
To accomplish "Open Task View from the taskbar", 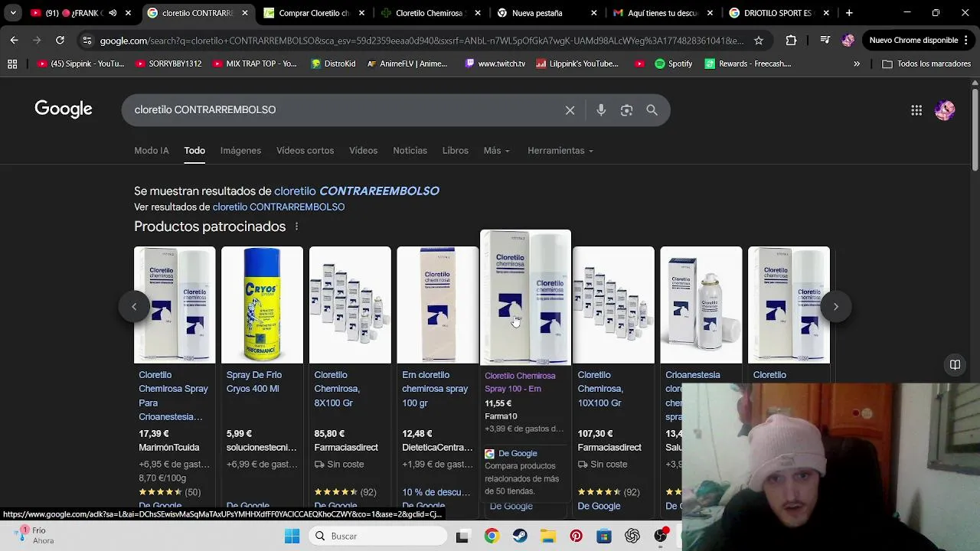I will [x=462, y=536].
